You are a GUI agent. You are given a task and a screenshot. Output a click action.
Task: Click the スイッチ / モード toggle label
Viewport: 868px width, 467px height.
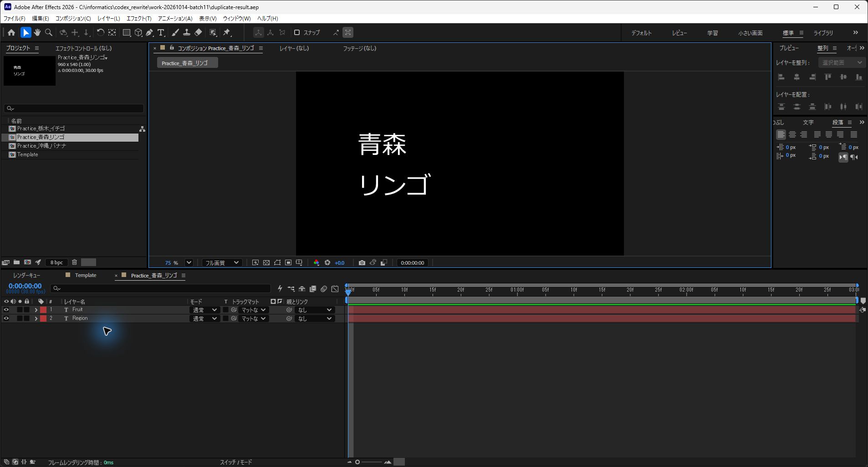pyautogui.click(x=236, y=462)
